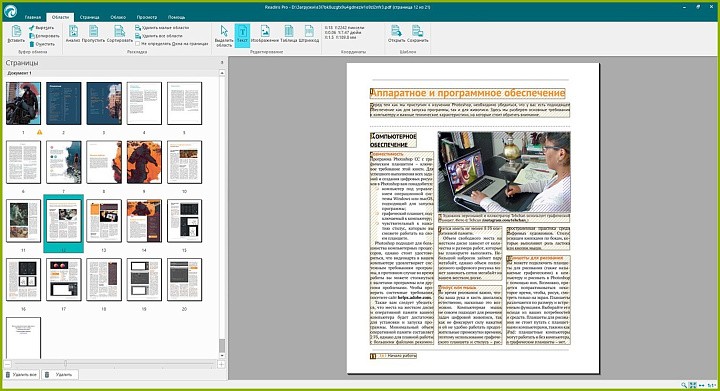
Task: Toggle the 'Не определять окна на границах' checkbox
Action: pyautogui.click(x=137, y=44)
